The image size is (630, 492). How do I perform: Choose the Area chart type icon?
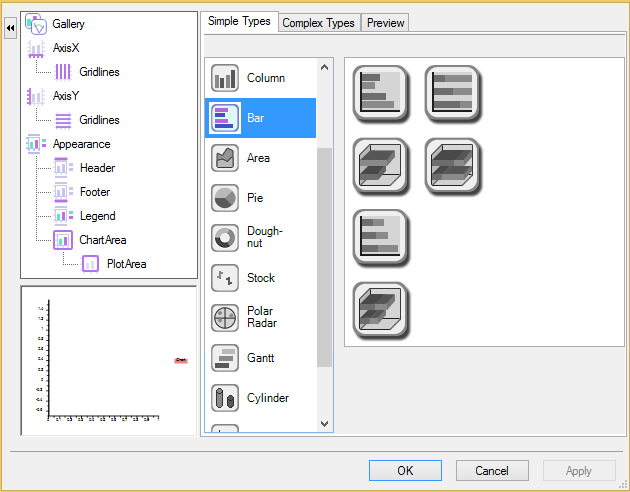[225, 158]
